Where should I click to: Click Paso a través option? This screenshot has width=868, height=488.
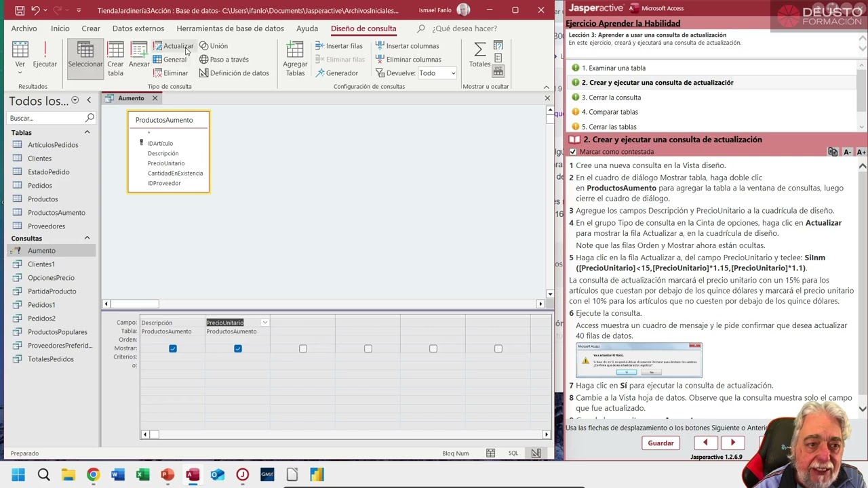(x=224, y=60)
